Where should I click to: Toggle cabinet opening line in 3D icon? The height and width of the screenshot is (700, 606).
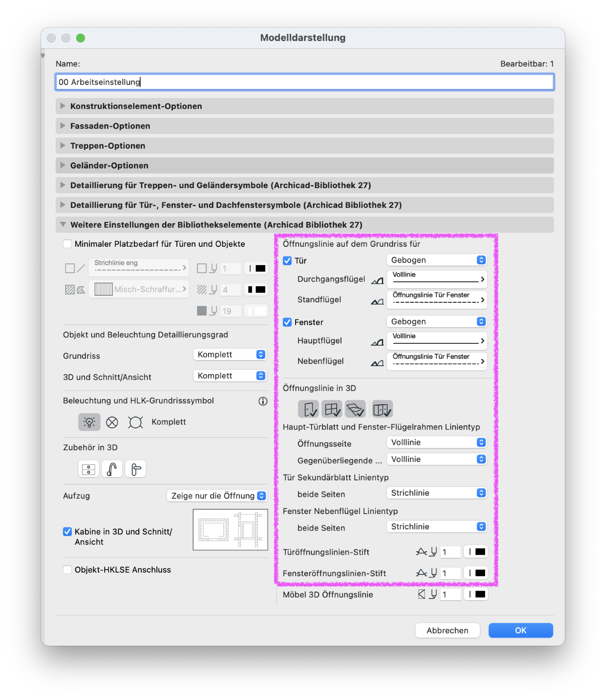(x=382, y=409)
